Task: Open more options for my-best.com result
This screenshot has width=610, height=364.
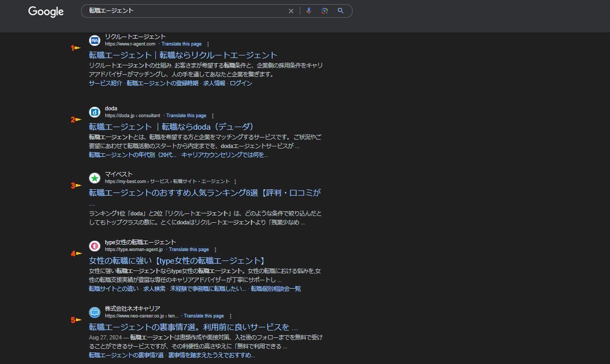Action: coord(235,181)
